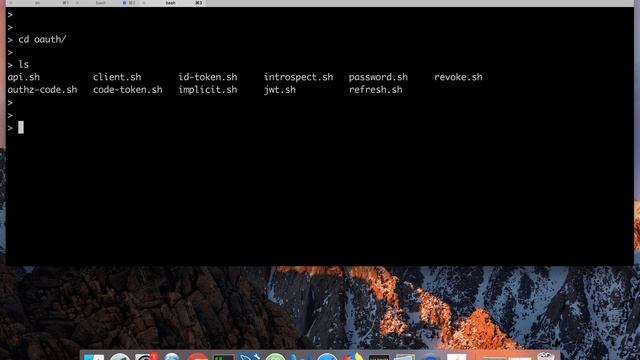Click the client.sh file name

click(x=117, y=77)
